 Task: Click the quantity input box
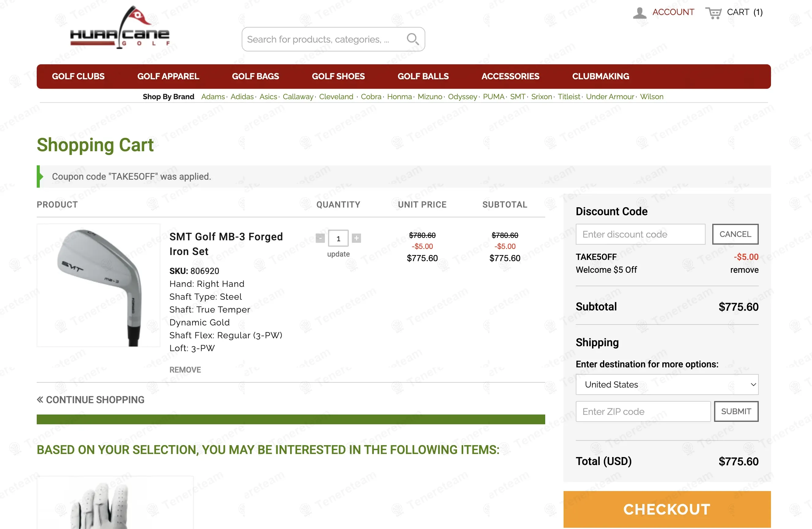pos(338,238)
